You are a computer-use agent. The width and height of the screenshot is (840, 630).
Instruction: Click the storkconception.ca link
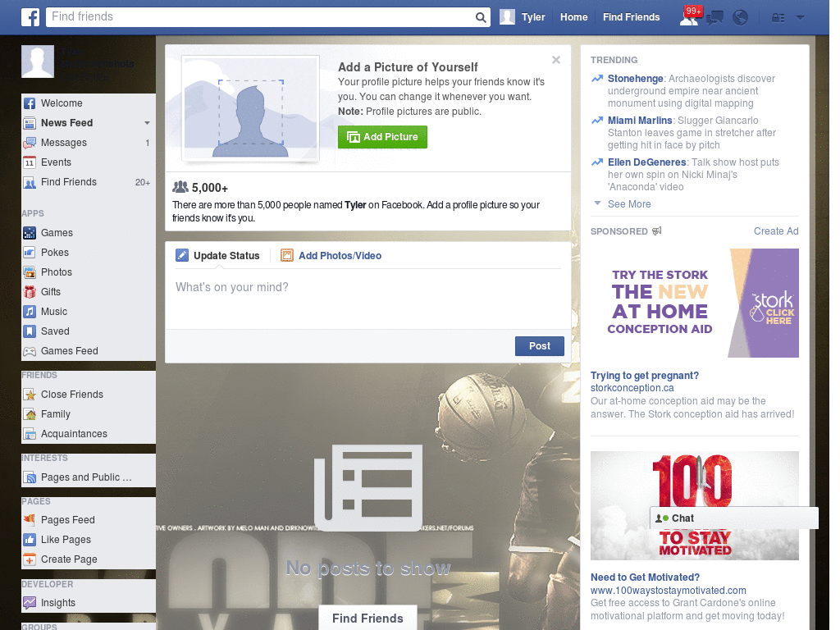tap(632, 388)
